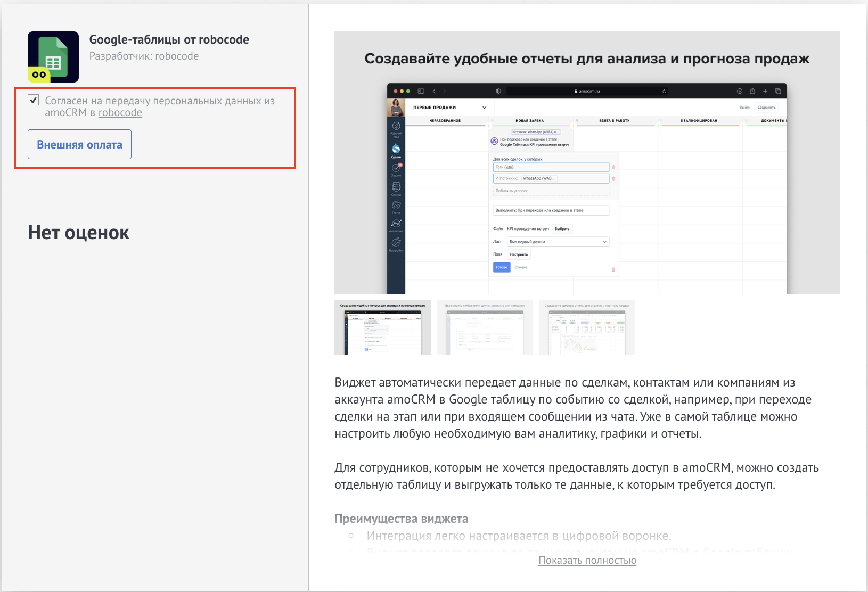Viewport: 868px width, 592px height.
Task: Click the paragraph starting Для сотрудников, которым
Action: [x=577, y=476]
